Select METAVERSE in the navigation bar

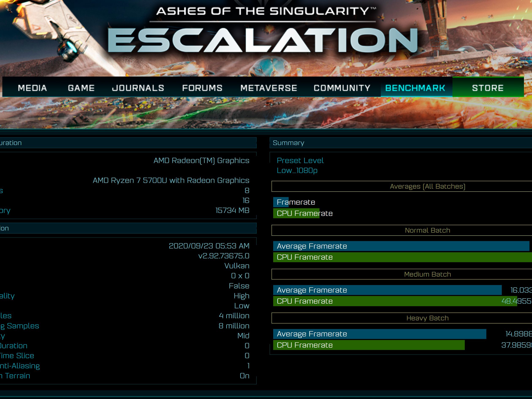[269, 88]
